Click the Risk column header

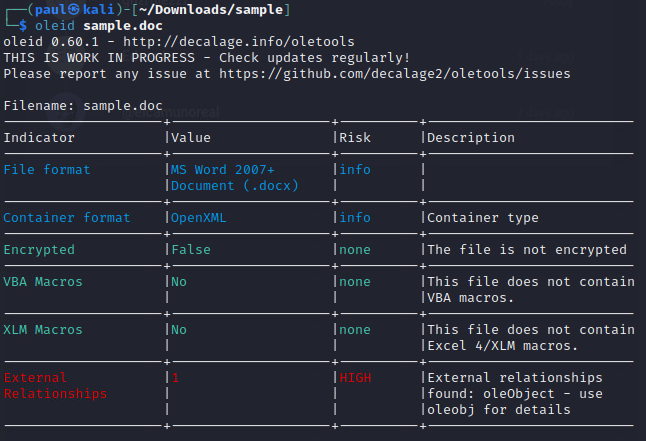click(x=355, y=137)
